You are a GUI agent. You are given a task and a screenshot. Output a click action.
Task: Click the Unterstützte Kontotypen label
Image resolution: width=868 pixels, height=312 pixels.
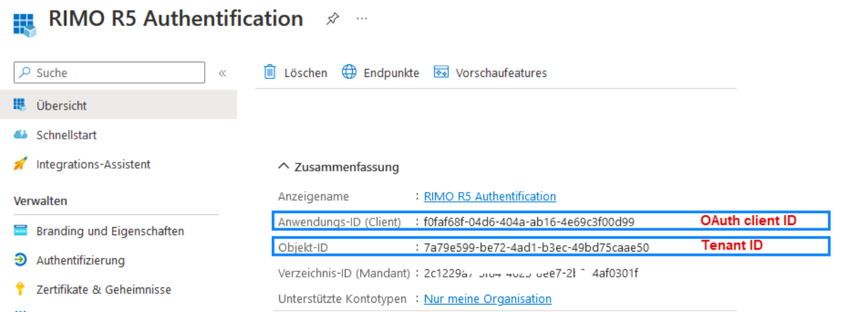pos(342,299)
